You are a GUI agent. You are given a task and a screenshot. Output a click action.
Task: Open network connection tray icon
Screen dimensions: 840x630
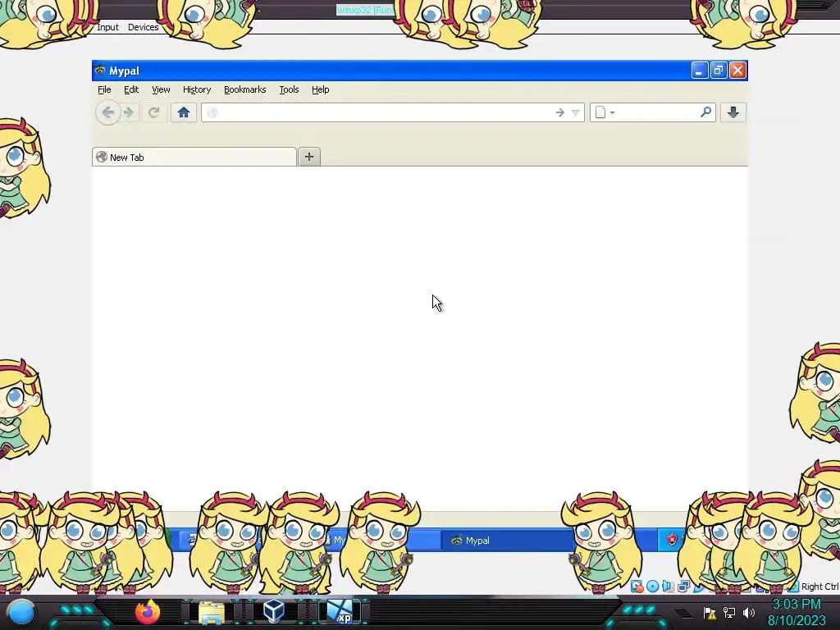tap(729, 612)
